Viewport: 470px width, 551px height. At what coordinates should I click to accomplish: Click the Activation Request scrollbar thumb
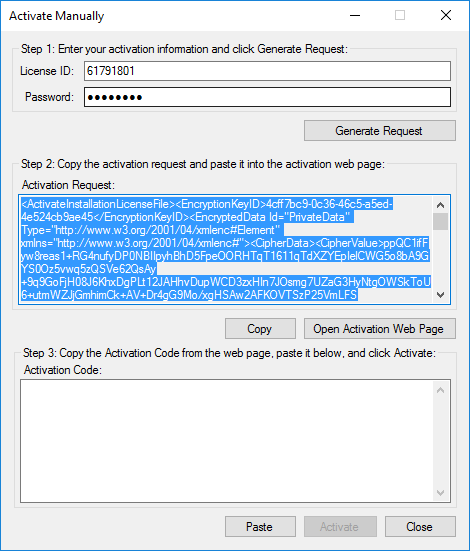pos(440,221)
